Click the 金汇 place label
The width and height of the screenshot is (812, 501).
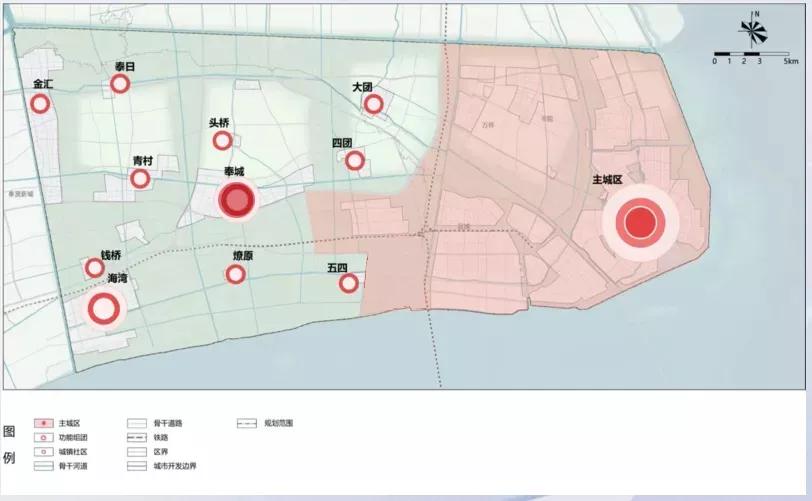[x=43, y=84]
